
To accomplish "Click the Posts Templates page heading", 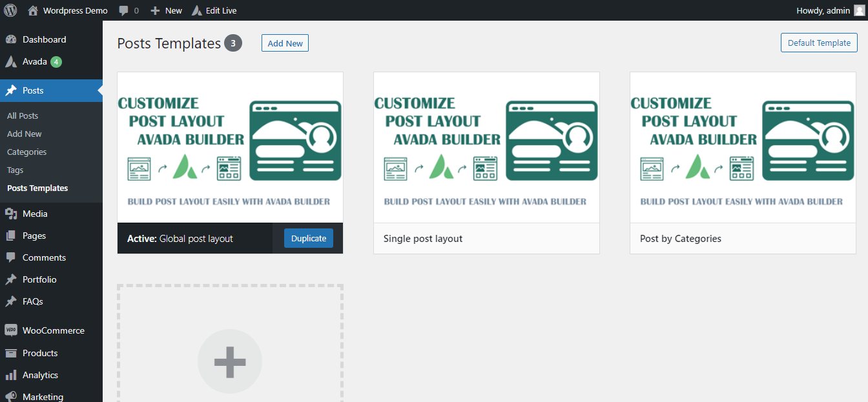I will pyautogui.click(x=169, y=43).
